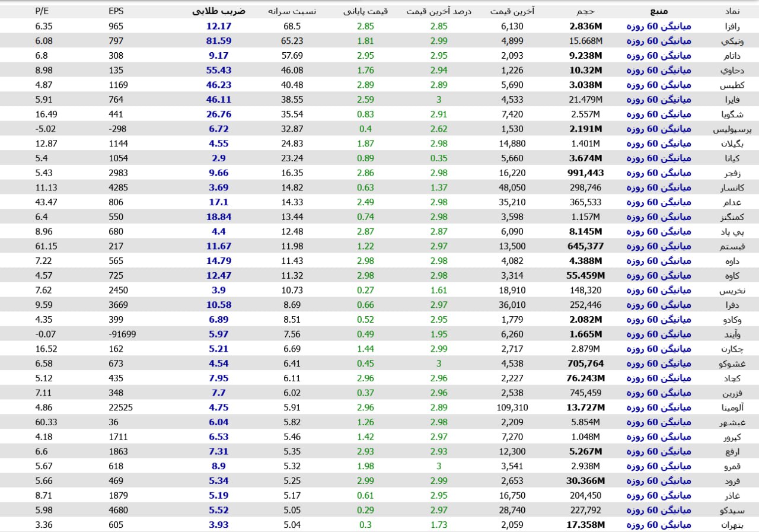
Task: Click the منبع column header
Action: pyautogui.click(x=659, y=11)
